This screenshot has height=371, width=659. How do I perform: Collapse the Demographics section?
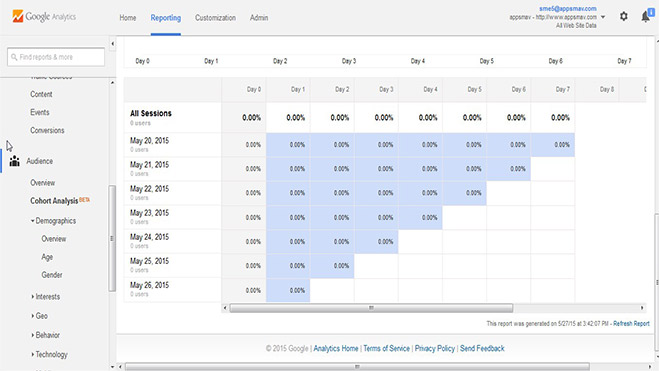(53, 221)
